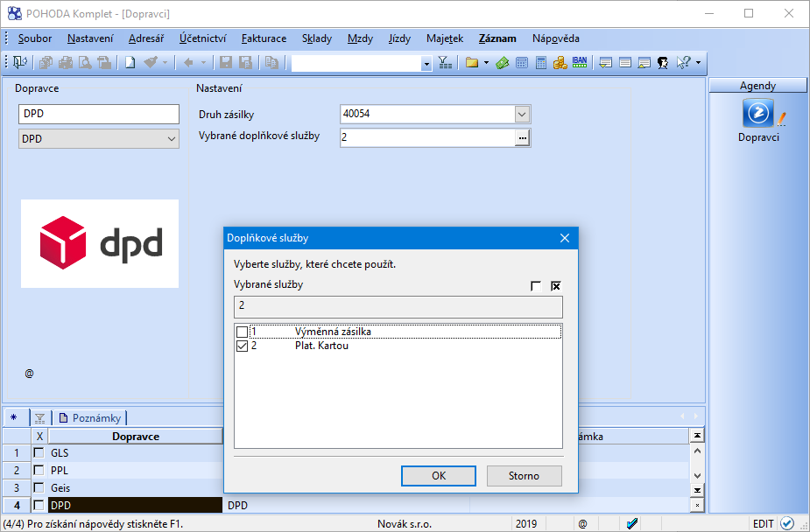The height and width of the screenshot is (532, 810).
Task: Click the ellipsis button for doplňkové služby
Action: pyautogui.click(x=523, y=137)
